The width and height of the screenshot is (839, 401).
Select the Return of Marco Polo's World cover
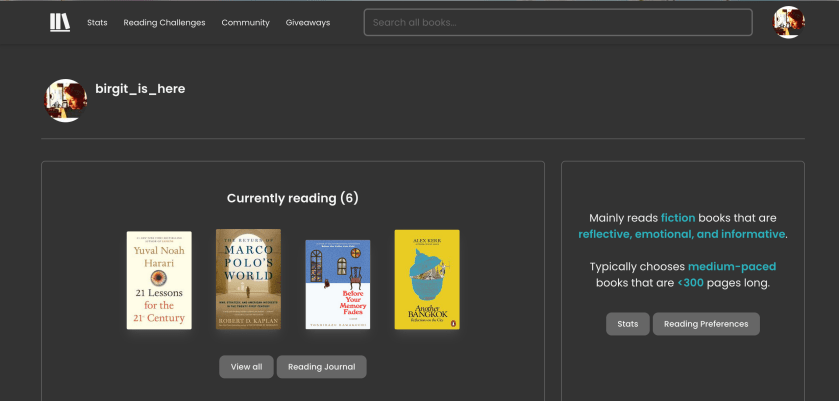248,279
